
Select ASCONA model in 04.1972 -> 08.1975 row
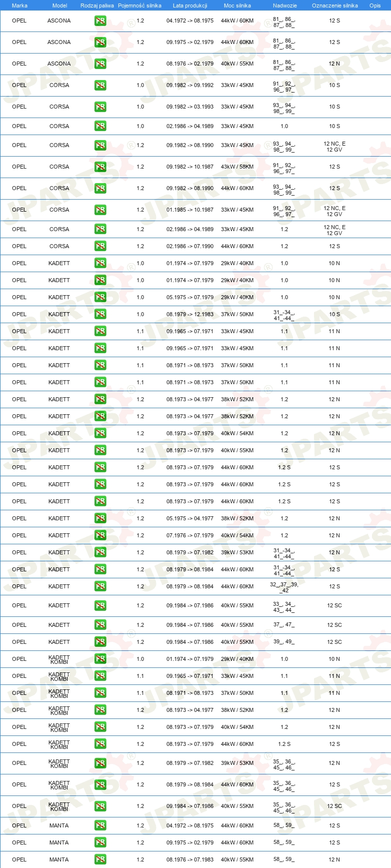pos(59,21)
